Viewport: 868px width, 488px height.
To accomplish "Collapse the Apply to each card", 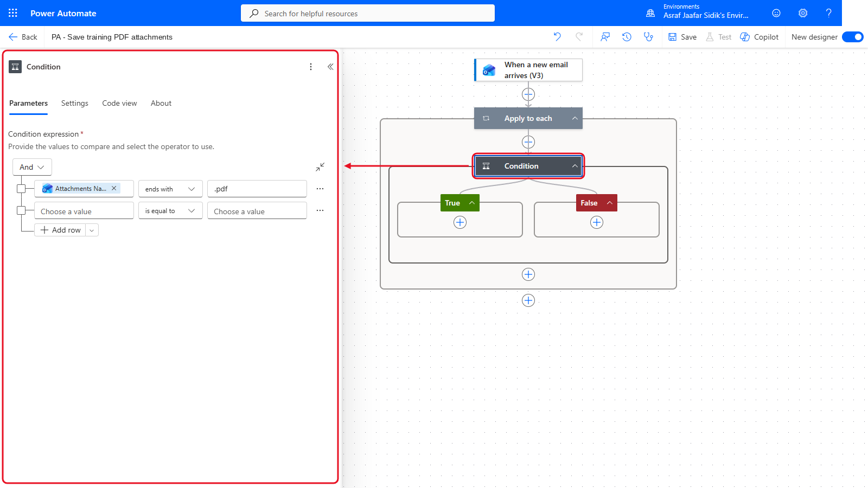I will 575,118.
